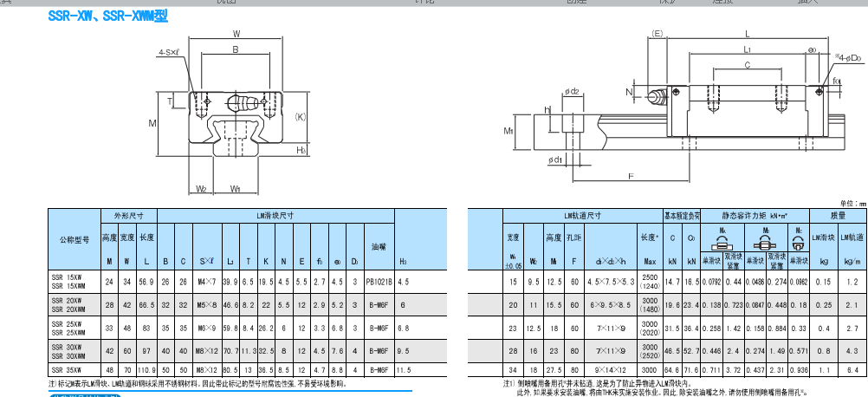Select the SSR 30XWM model name
The image size is (868, 397).
pos(68,355)
